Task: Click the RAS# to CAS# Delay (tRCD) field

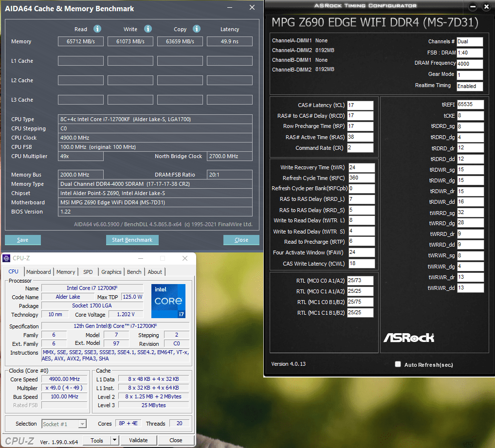Action: (x=360, y=116)
